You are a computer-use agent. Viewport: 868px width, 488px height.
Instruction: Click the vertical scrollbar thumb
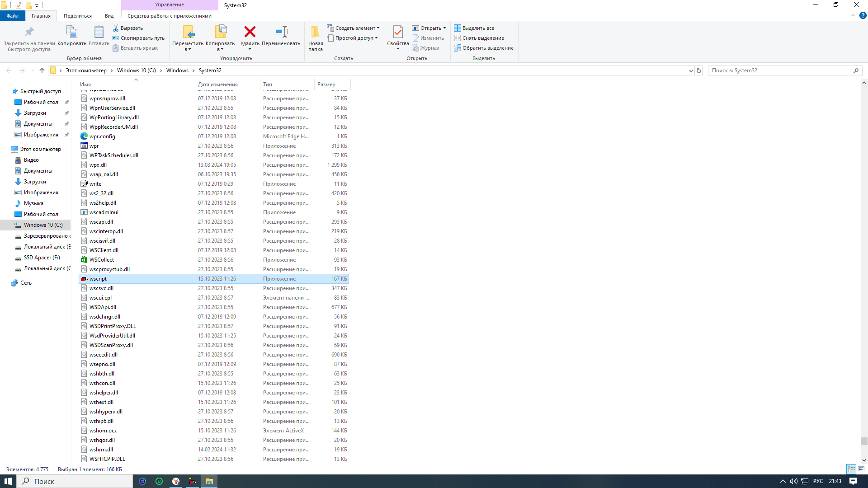click(x=864, y=441)
